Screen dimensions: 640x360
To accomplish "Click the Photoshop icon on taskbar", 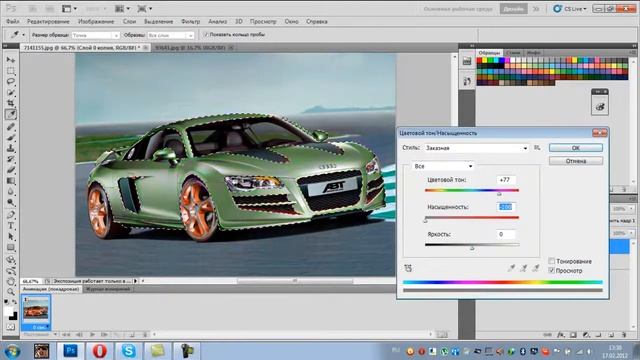I will pos(70,351).
